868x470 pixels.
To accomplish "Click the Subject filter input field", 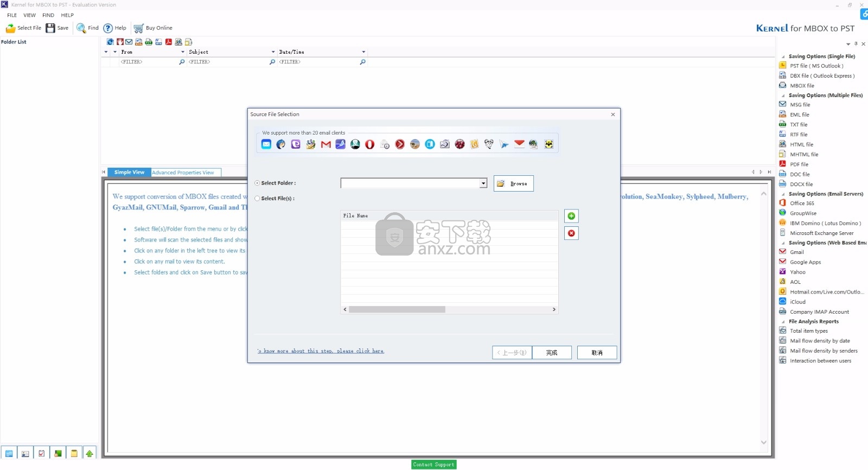I will [228, 62].
